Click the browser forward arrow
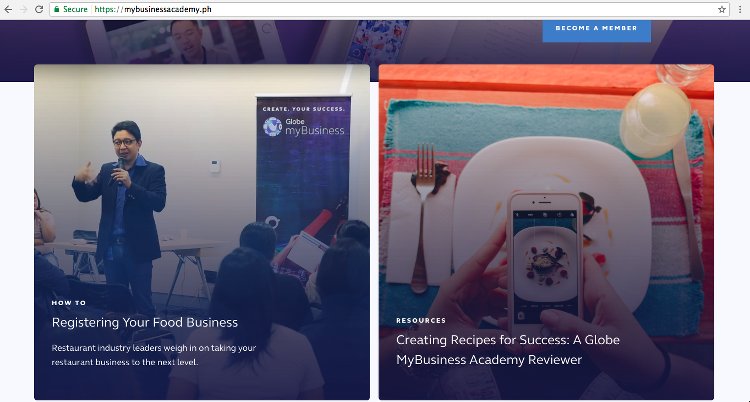This screenshot has width=750, height=402. coord(23,10)
